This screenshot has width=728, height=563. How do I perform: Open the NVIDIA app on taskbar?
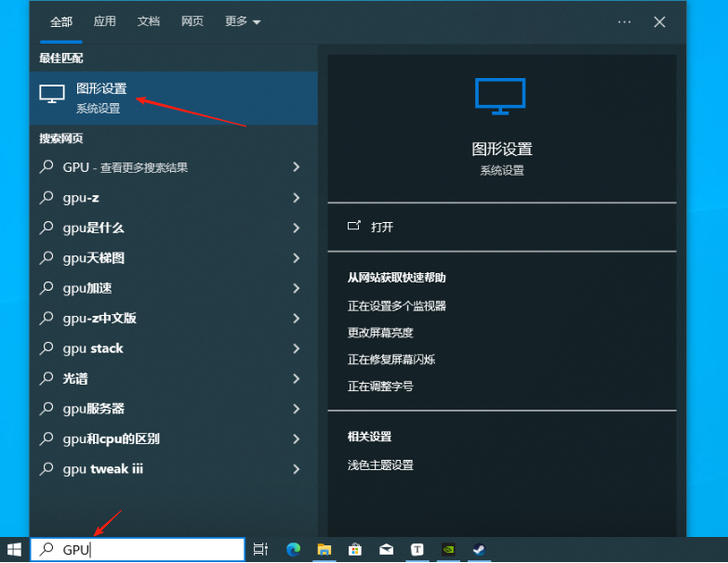click(448, 549)
